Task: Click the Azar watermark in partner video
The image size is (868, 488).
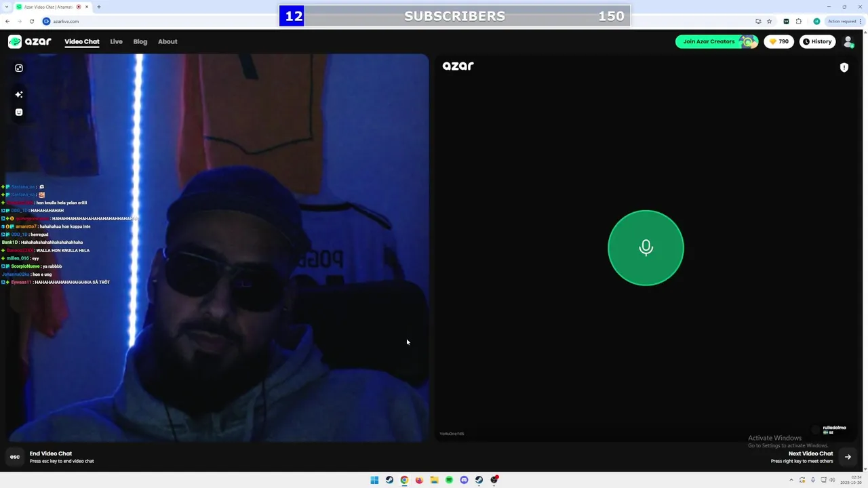Action: 458,66
